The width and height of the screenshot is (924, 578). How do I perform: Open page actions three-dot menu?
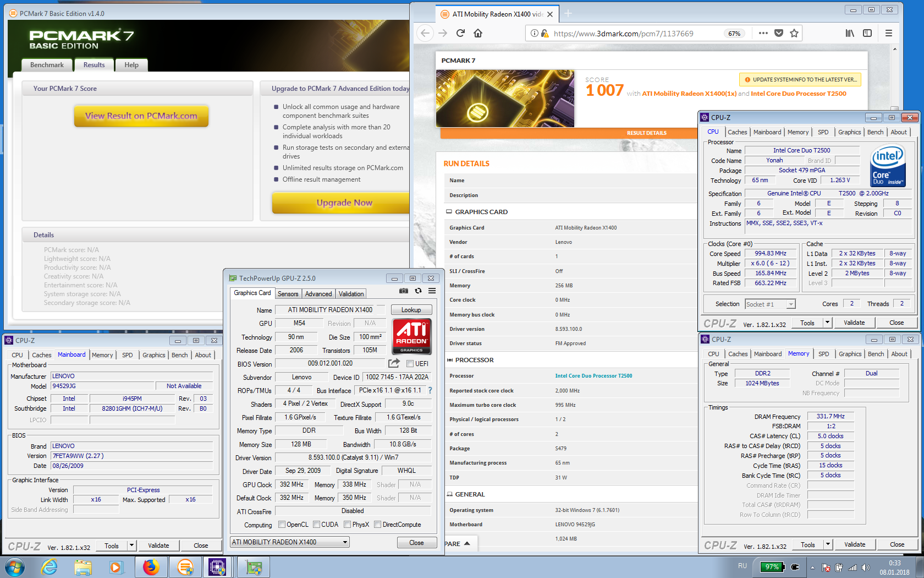coord(763,33)
